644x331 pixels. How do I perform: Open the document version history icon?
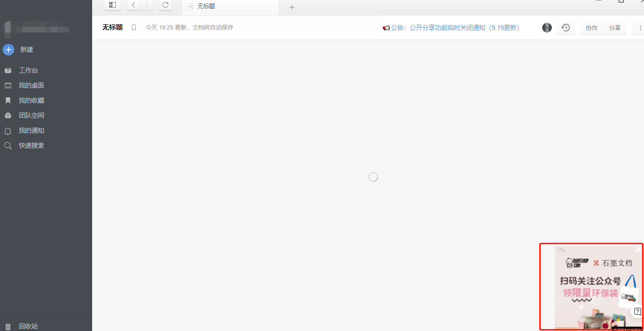click(x=565, y=28)
